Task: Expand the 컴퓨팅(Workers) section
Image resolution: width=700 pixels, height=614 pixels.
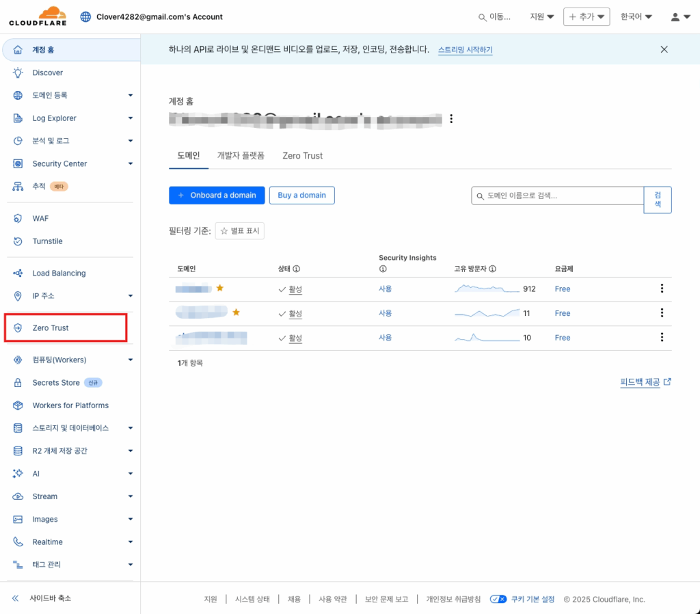Action: pyautogui.click(x=131, y=360)
